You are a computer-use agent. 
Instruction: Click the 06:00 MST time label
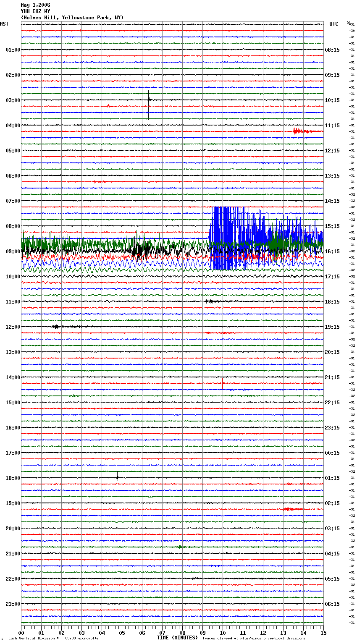pyautogui.click(x=13, y=176)
